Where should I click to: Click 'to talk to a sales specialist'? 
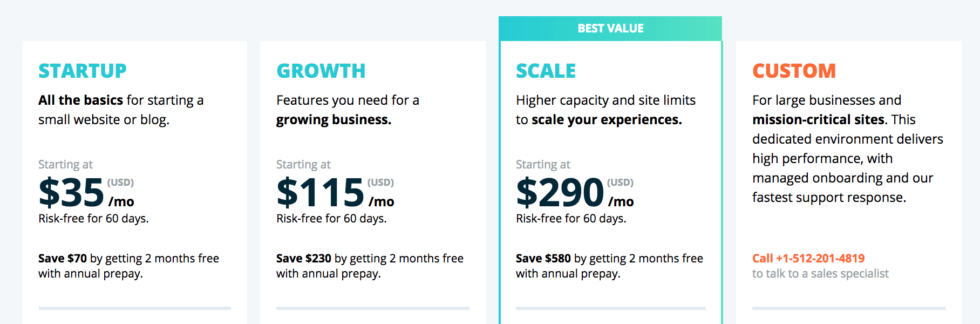pyautogui.click(x=820, y=274)
